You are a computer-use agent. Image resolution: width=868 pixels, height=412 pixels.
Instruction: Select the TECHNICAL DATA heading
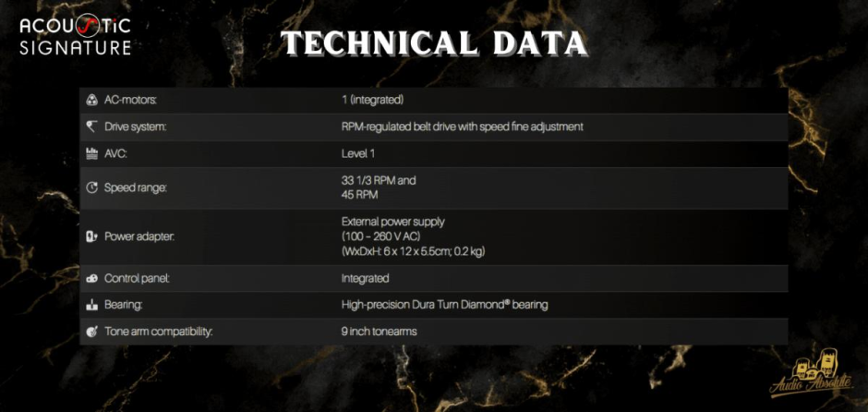tap(433, 43)
